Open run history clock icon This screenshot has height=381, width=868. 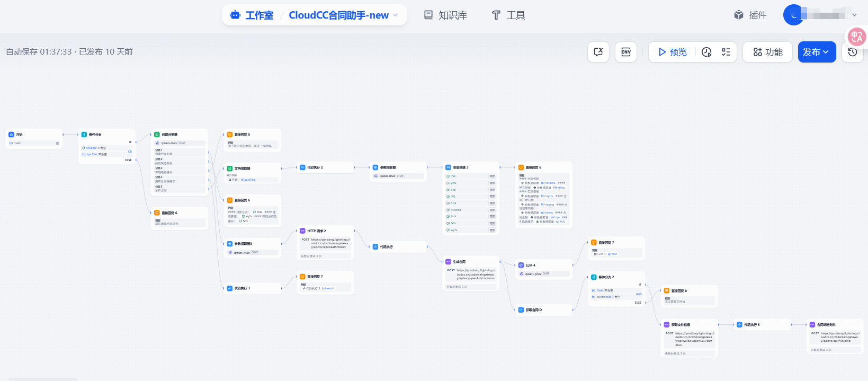pyautogui.click(x=706, y=52)
